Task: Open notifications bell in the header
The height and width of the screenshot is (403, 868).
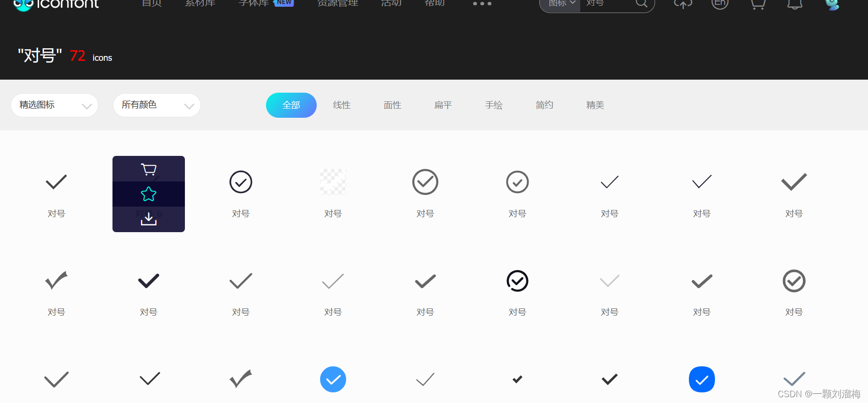Action: pyautogui.click(x=795, y=4)
